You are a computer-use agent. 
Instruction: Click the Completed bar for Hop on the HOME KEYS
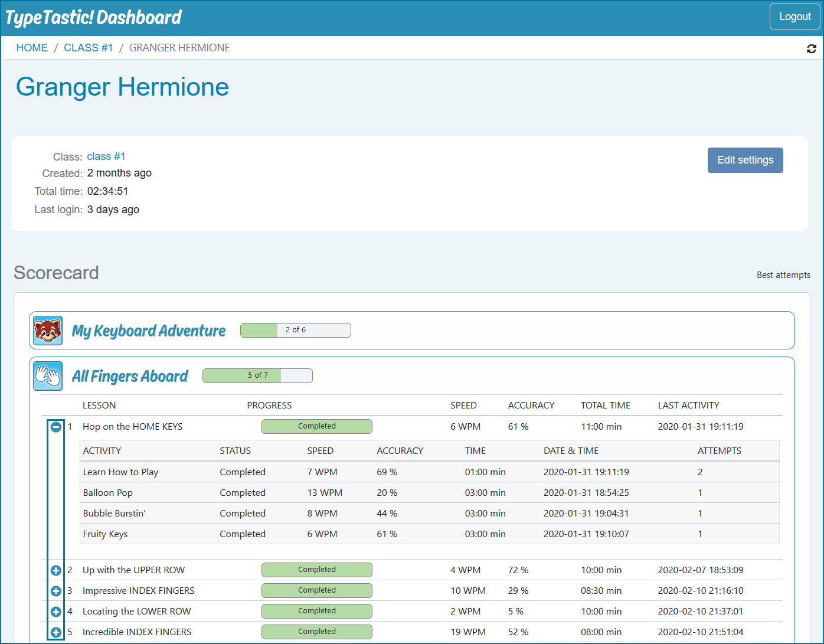click(316, 426)
